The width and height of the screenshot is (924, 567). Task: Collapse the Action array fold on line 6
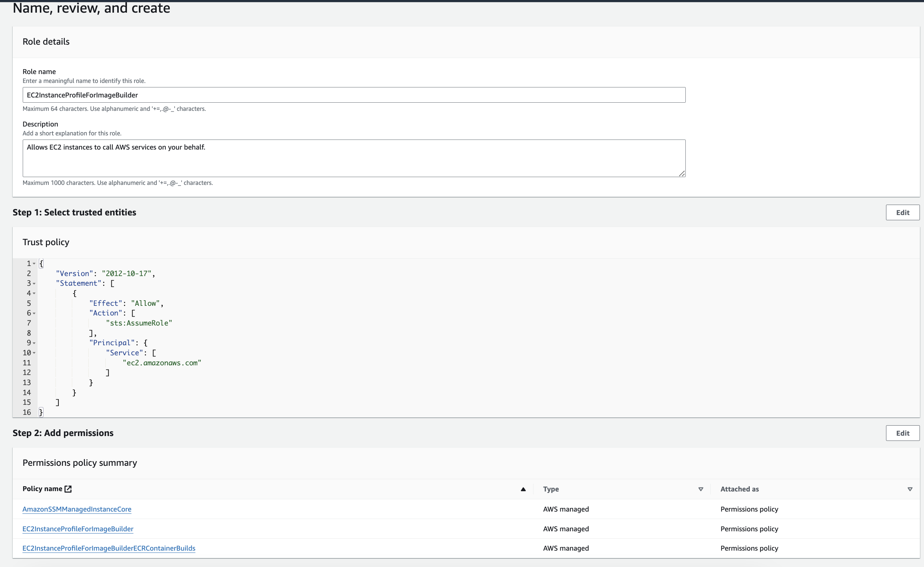[34, 313]
